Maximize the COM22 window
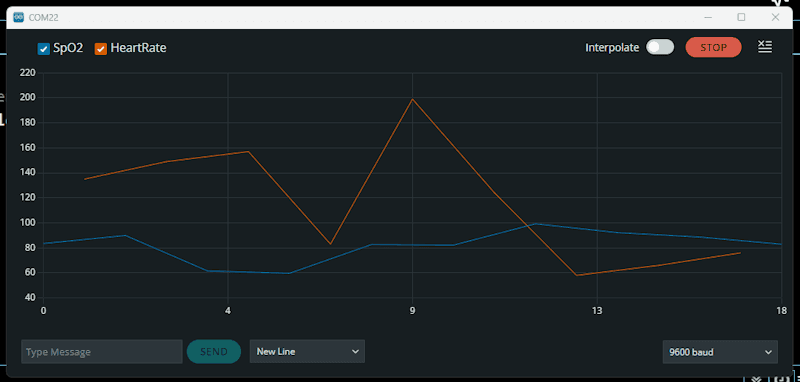The image size is (800, 382). pyautogui.click(x=741, y=17)
